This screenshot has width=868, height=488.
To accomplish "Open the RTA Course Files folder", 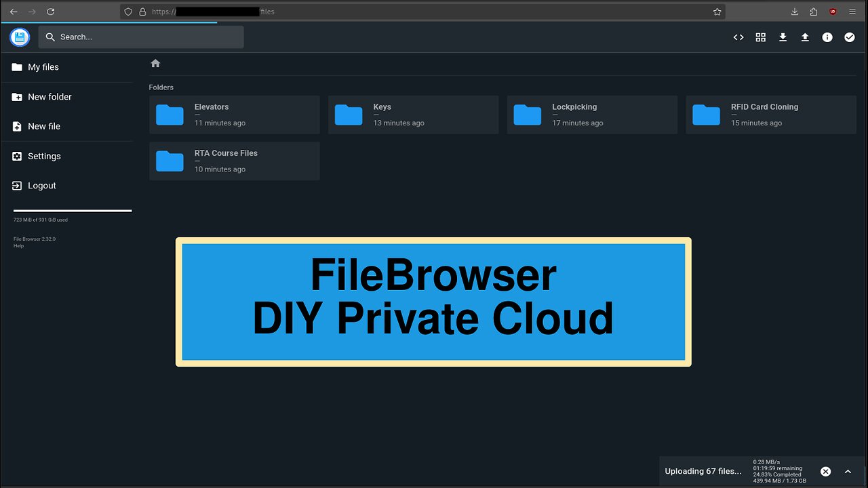I will tap(234, 161).
